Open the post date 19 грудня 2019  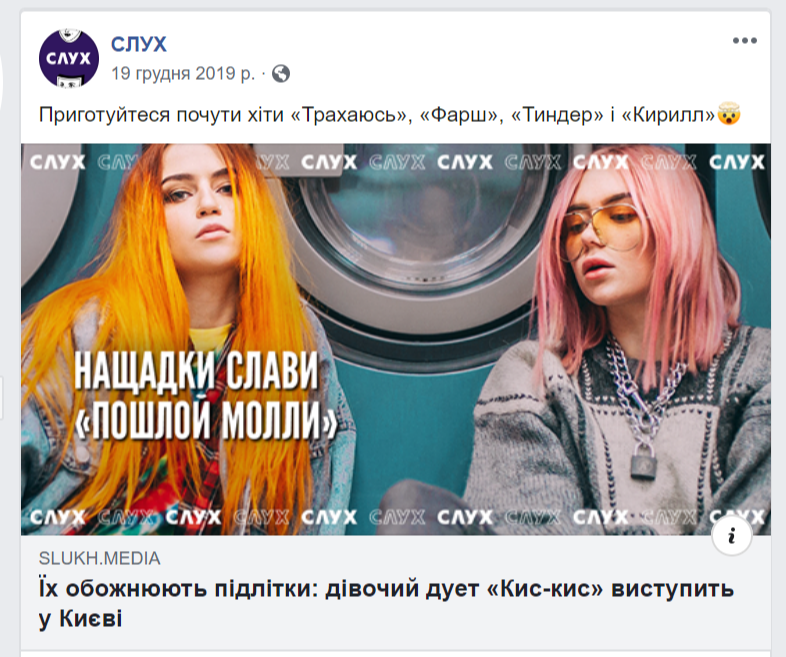pos(183,74)
